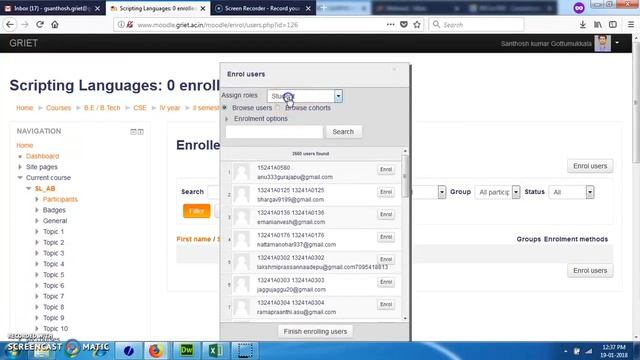640x360 pixels.
Task: Select the Browse users radio button
Action: click(224, 108)
